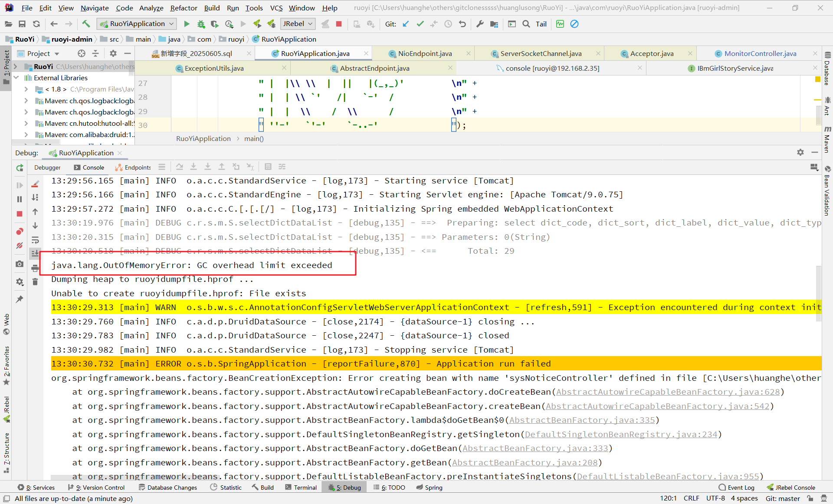The width and height of the screenshot is (833, 504).
Task: Expand External Libraries tree node
Action: [16, 78]
